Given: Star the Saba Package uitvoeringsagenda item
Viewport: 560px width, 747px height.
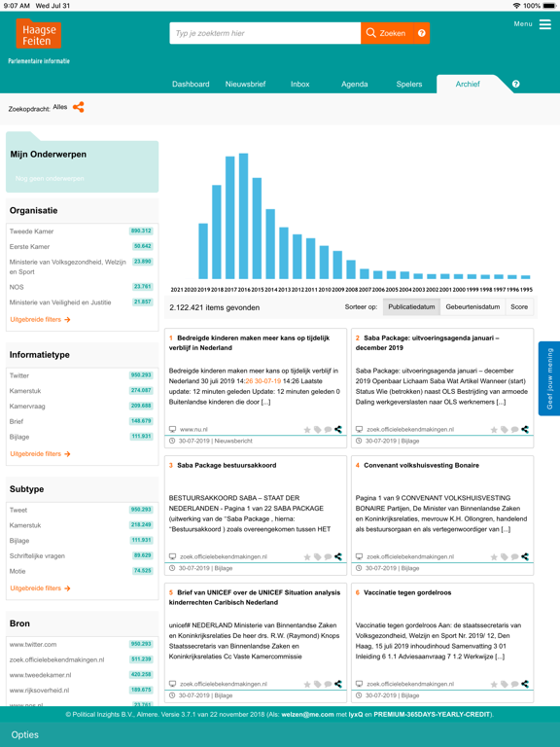Looking at the screenshot, I should (x=494, y=430).
